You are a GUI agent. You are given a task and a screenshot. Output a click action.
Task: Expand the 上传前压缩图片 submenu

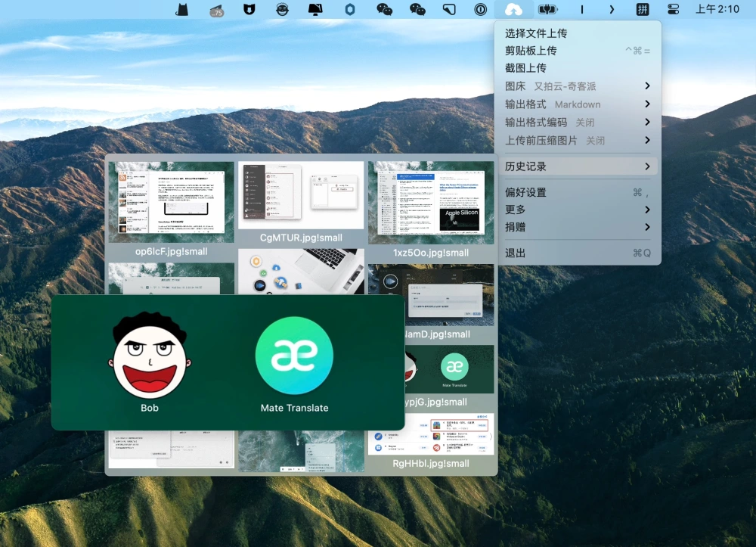pyautogui.click(x=578, y=141)
